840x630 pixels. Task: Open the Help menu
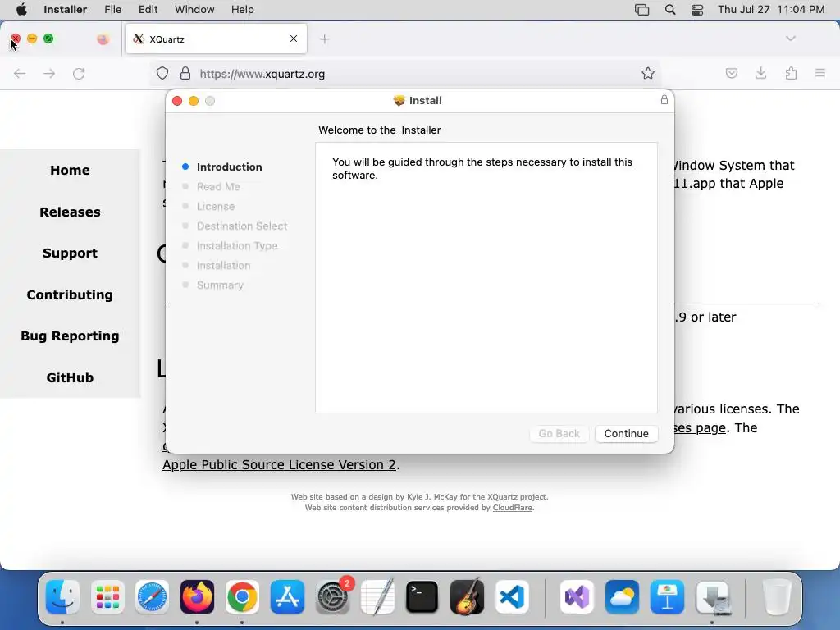[242, 9]
